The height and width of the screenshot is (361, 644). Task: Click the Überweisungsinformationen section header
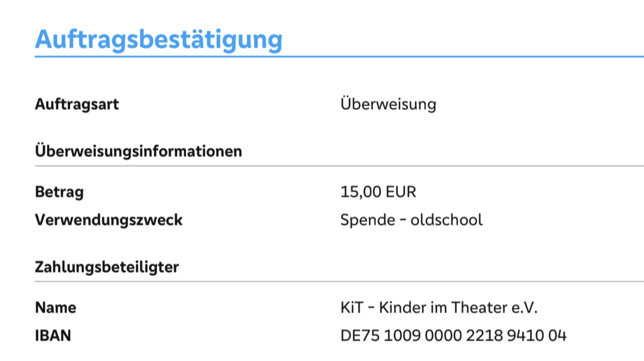138,151
